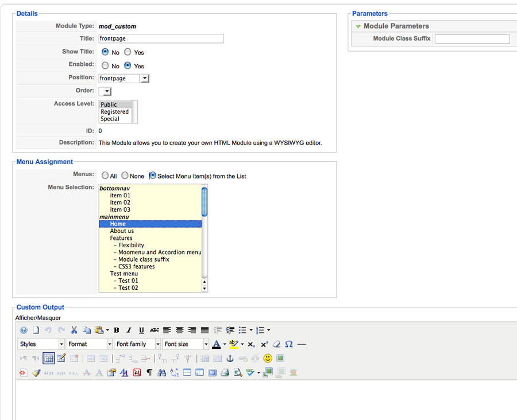The height and width of the screenshot is (420, 517).
Task: Choose Select Menu Item(s) from the List
Action: tap(152, 176)
